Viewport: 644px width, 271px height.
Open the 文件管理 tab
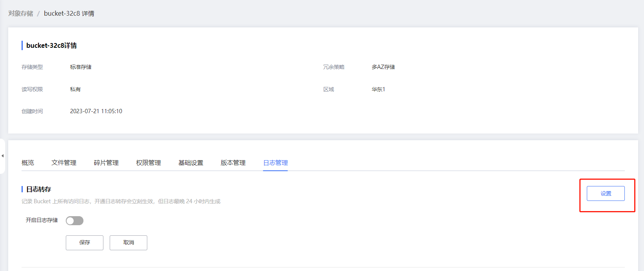point(64,163)
